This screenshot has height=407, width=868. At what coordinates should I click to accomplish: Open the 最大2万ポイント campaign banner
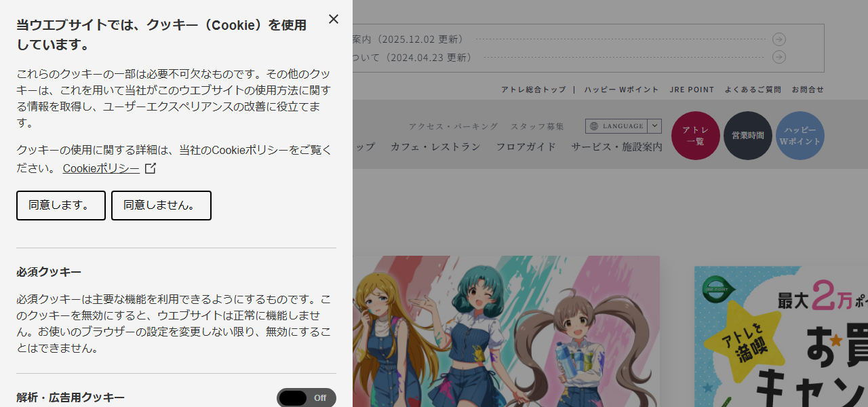pos(781,336)
